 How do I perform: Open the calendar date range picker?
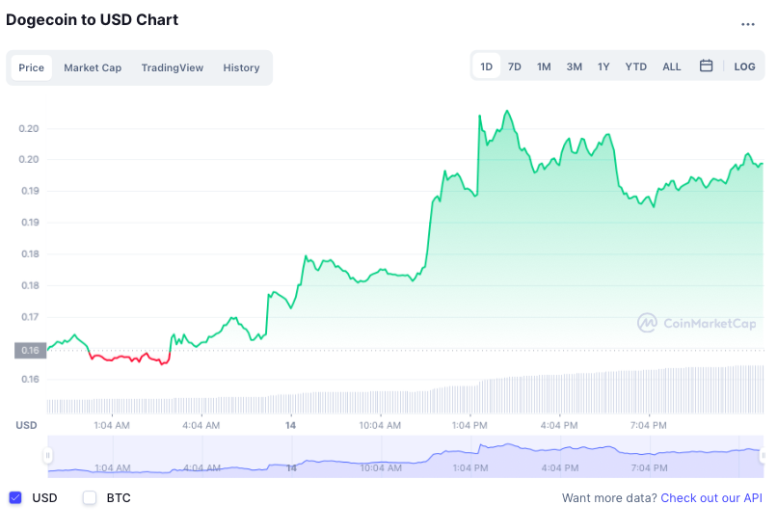coord(706,66)
